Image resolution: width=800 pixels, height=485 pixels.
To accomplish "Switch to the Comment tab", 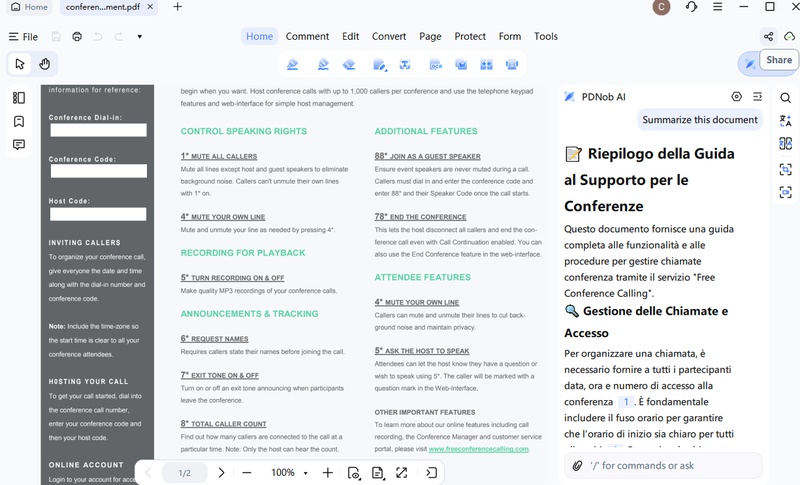I will click(x=307, y=36).
